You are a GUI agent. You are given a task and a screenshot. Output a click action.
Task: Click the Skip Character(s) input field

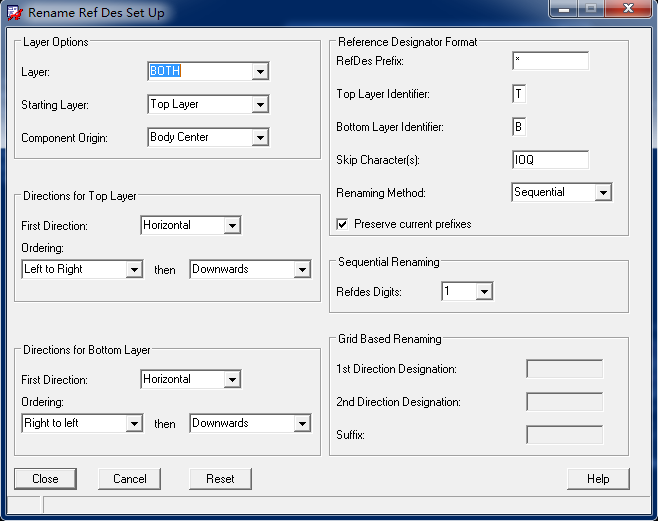550,160
